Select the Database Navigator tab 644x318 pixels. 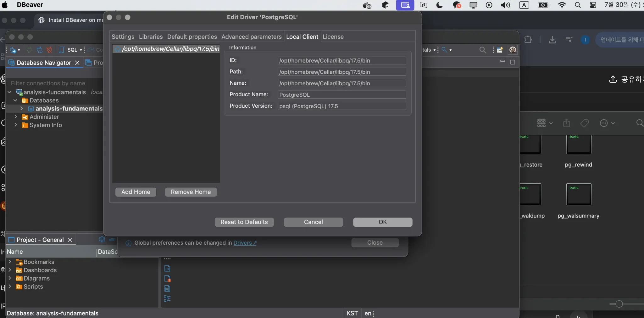point(44,63)
